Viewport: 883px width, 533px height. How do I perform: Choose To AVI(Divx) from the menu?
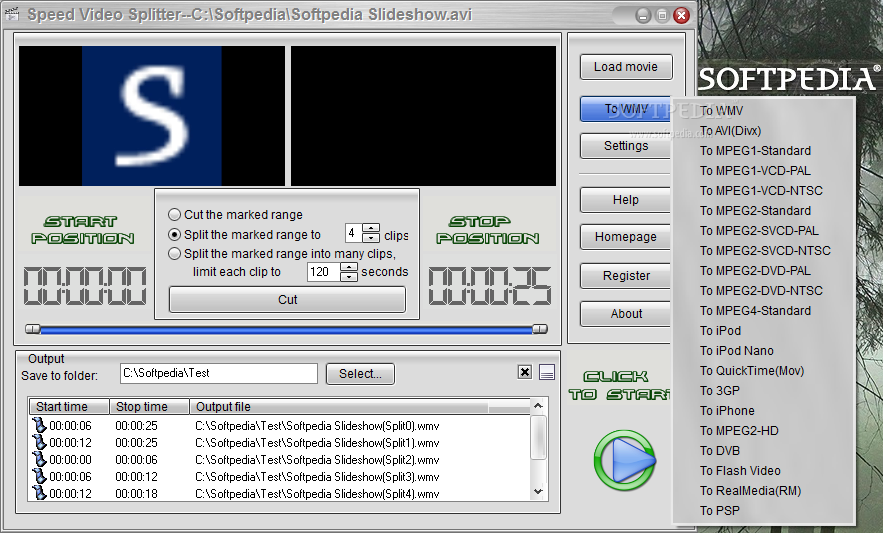(x=730, y=131)
